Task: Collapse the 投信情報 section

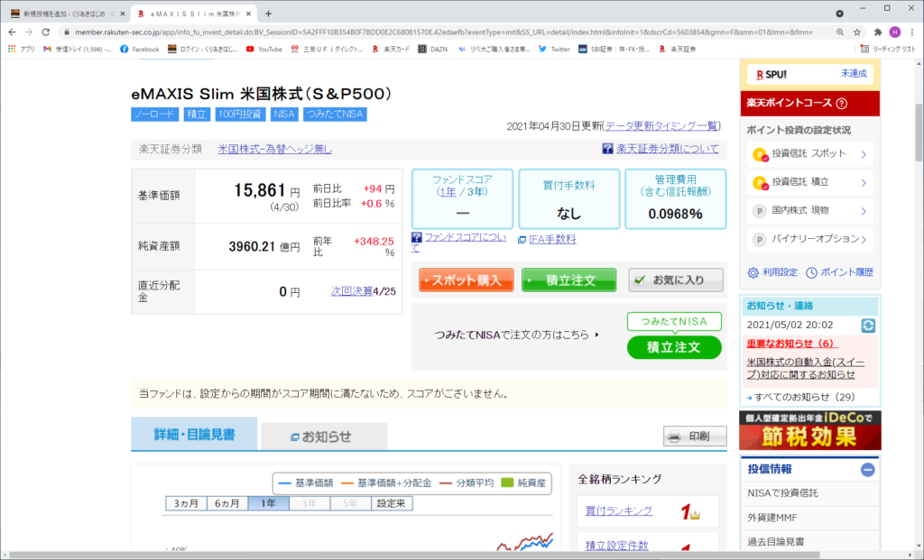Action: tap(867, 469)
